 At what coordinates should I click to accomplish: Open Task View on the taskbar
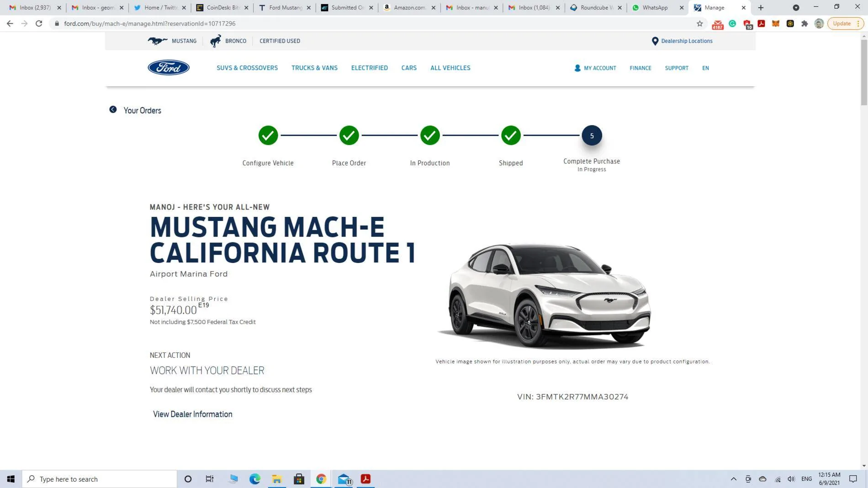tap(210, 479)
